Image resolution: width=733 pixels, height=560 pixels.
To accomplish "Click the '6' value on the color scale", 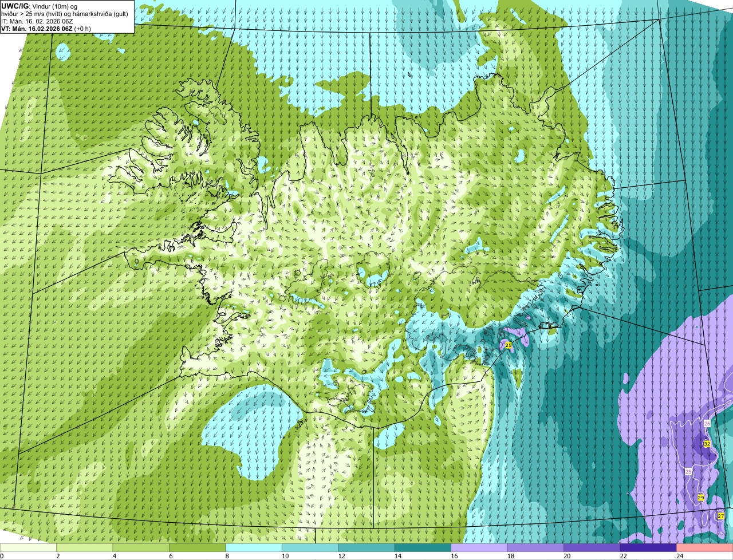I will click(x=170, y=556).
